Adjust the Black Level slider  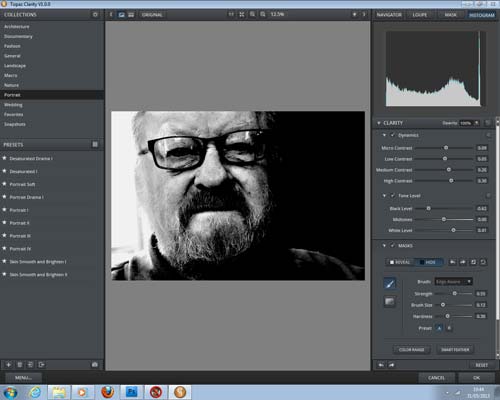coord(429,208)
